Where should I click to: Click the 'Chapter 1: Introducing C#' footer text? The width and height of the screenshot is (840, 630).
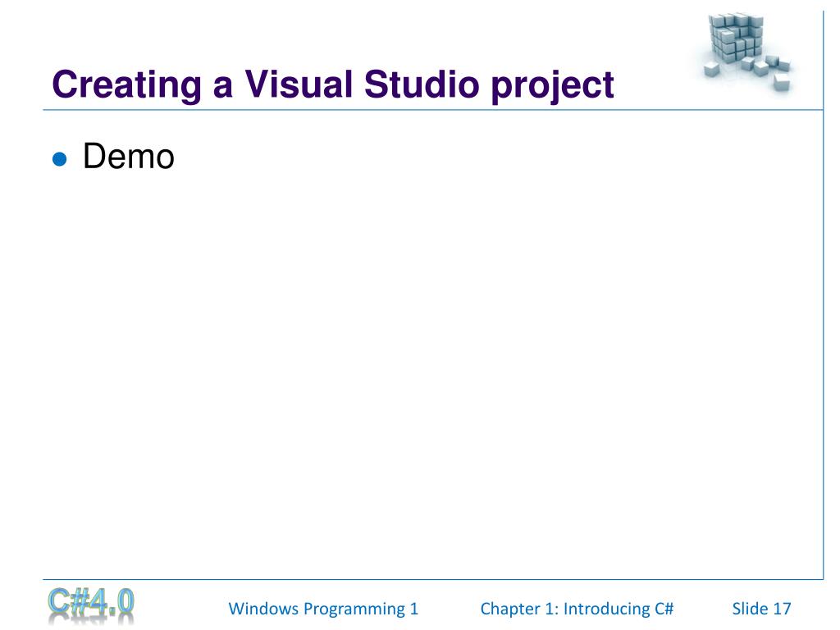coord(577,609)
